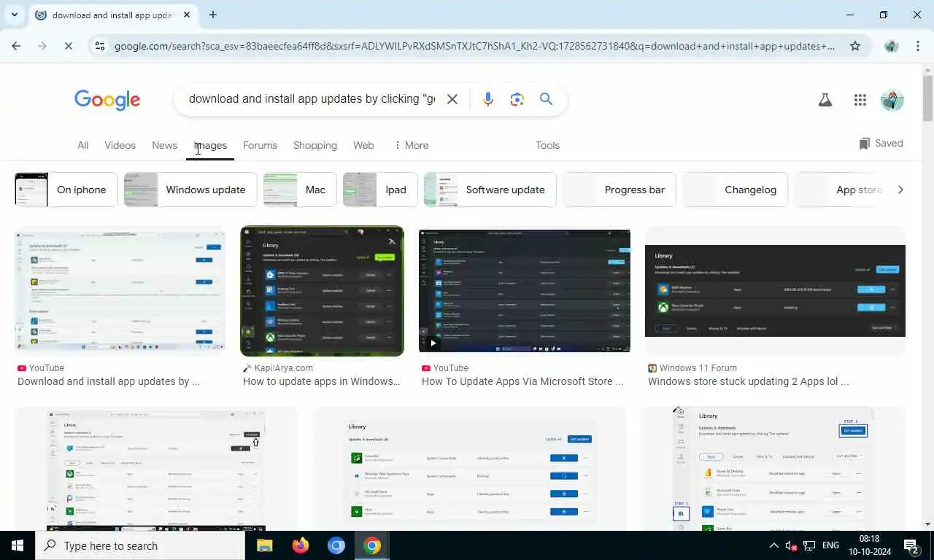Filter images by Ipad chip
The image size is (934, 560).
[x=380, y=190]
